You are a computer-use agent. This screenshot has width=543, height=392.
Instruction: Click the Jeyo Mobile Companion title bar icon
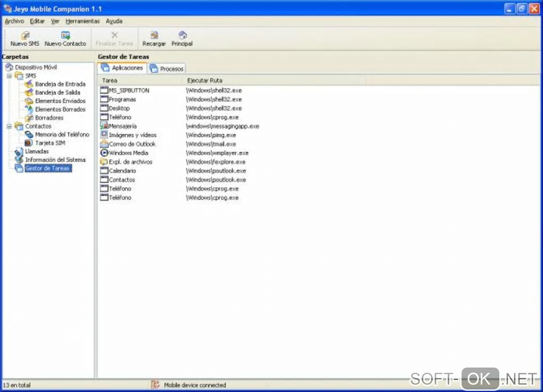7,9
